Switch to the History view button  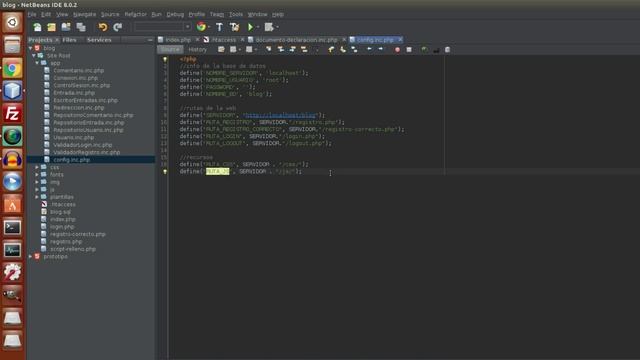[198, 49]
